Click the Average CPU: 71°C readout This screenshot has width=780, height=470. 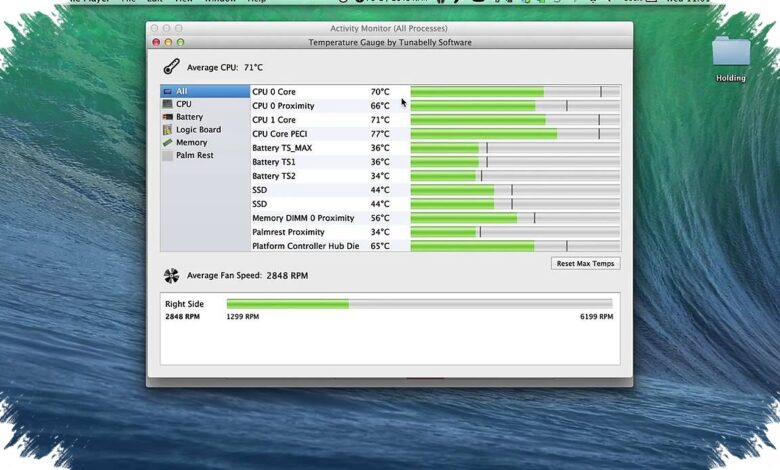[x=225, y=68]
